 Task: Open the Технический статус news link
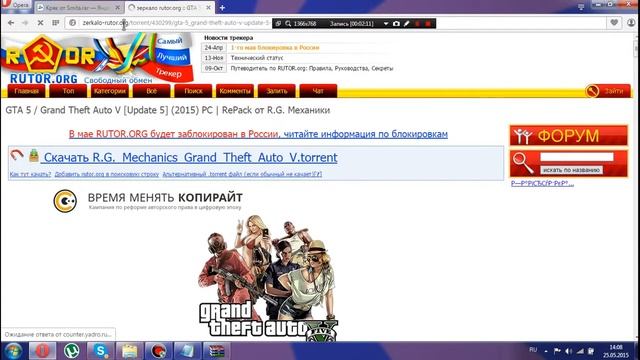tap(257, 58)
